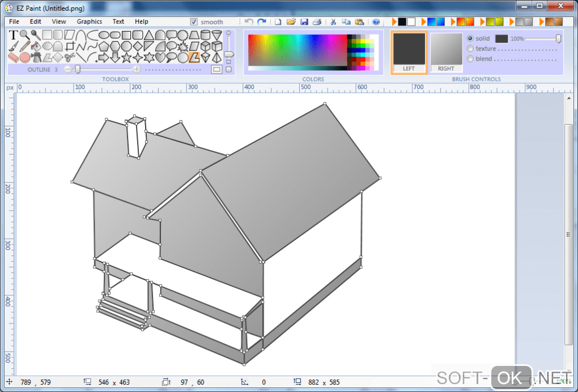
Task: Select the paint bucket fill tool
Action: coord(36,46)
